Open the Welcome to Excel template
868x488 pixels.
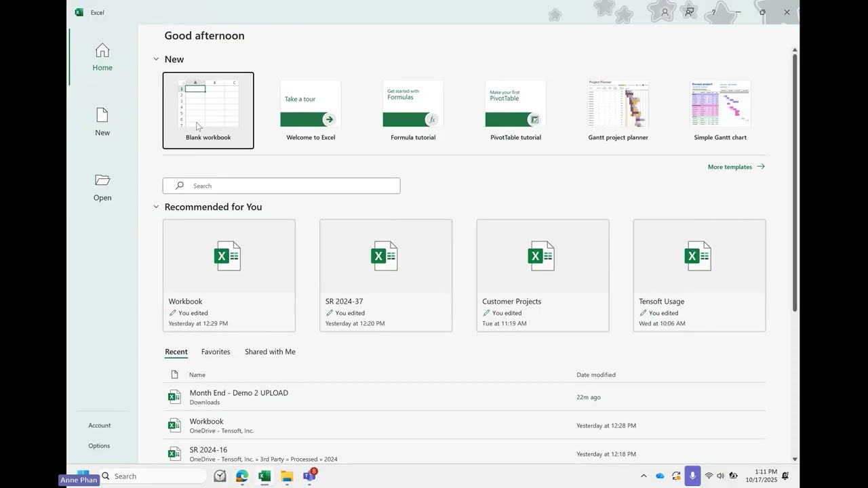click(311, 110)
